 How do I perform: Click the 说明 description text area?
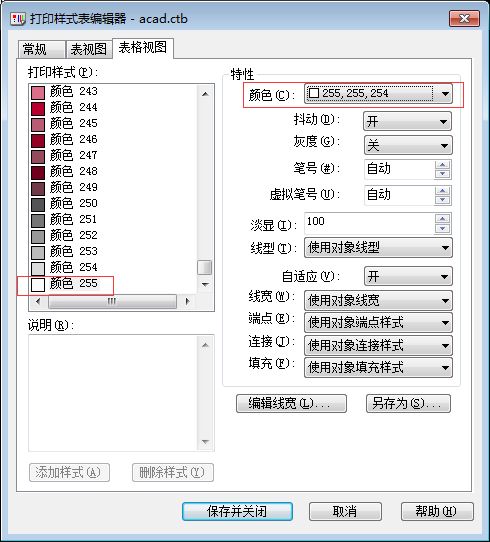[x=114, y=393]
